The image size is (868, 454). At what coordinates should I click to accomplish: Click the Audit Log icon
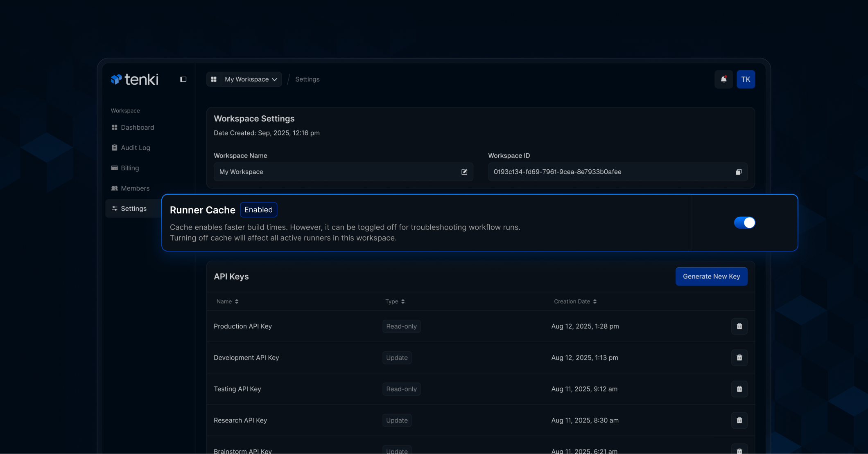pos(114,147)
